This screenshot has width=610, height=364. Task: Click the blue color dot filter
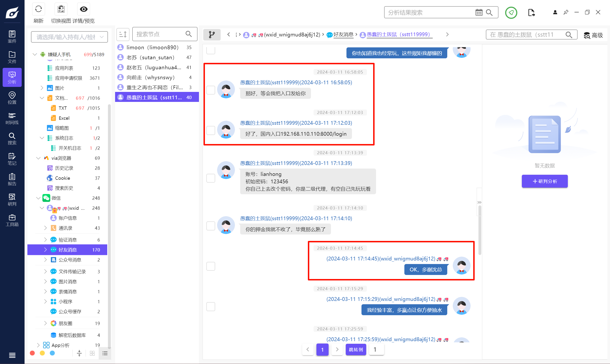(x=52, y=353)
